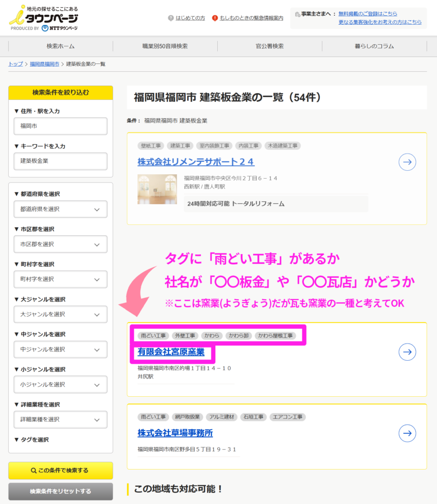Screen dimensions: 437x504
Task: Open the 町村字を選択 dropdown
Action: 61,280
